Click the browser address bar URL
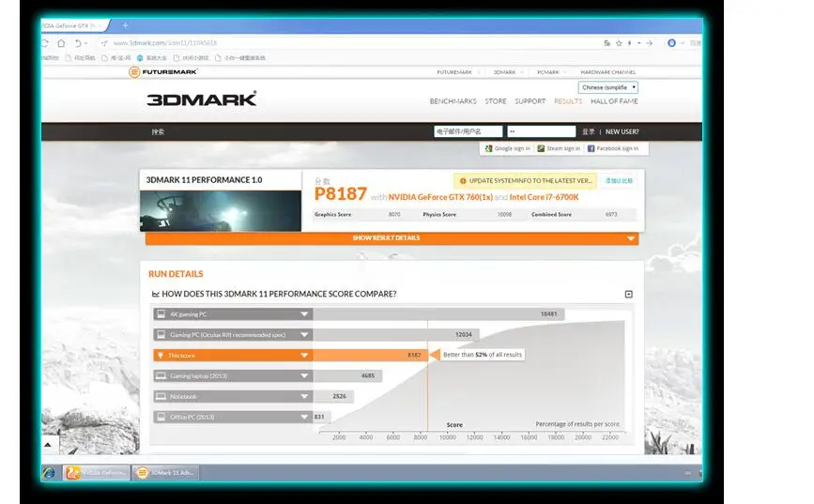The width and height of the screenshot is (814, 504). (x=165, y=43)
